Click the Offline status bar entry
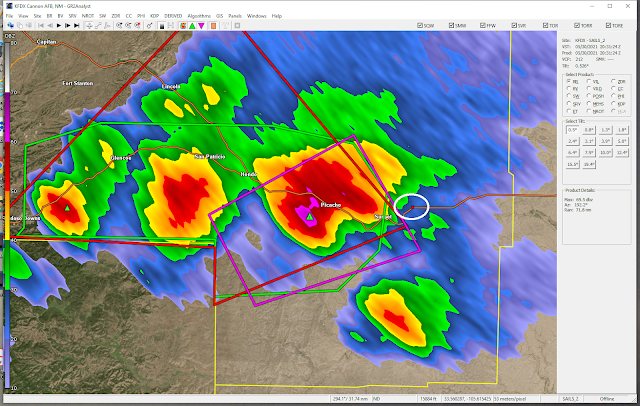Image resolution: width=640 pixels, height=406 pixels. (x=607, y=399)
